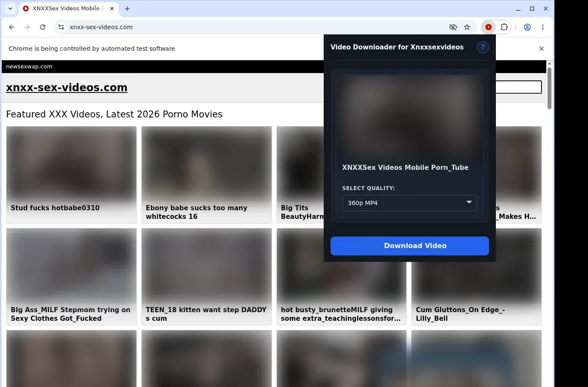Reload the current page

(43, 27)
